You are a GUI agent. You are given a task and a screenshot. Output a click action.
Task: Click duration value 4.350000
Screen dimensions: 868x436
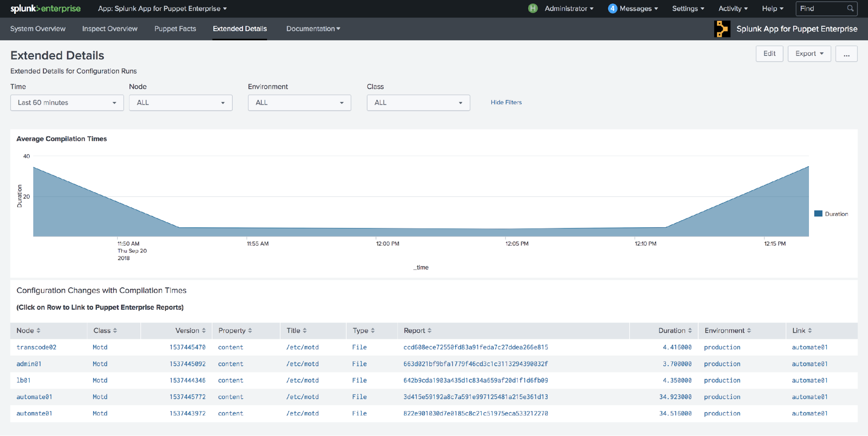point(677,380)
